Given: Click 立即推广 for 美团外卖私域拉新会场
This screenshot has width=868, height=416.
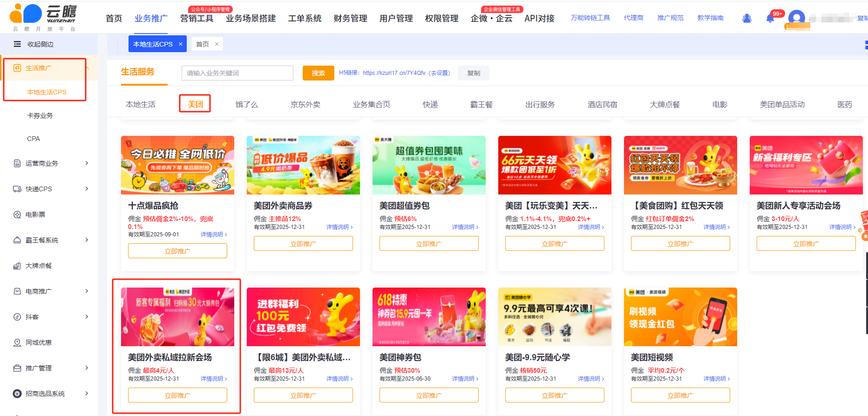Looking at the screenshot, I should click(177, 395).
